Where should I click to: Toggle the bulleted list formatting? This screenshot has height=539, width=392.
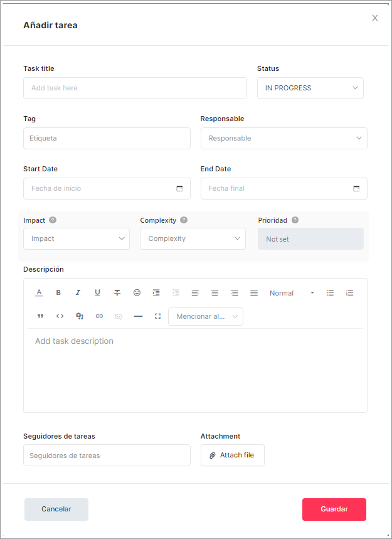[x=331, y=292]
